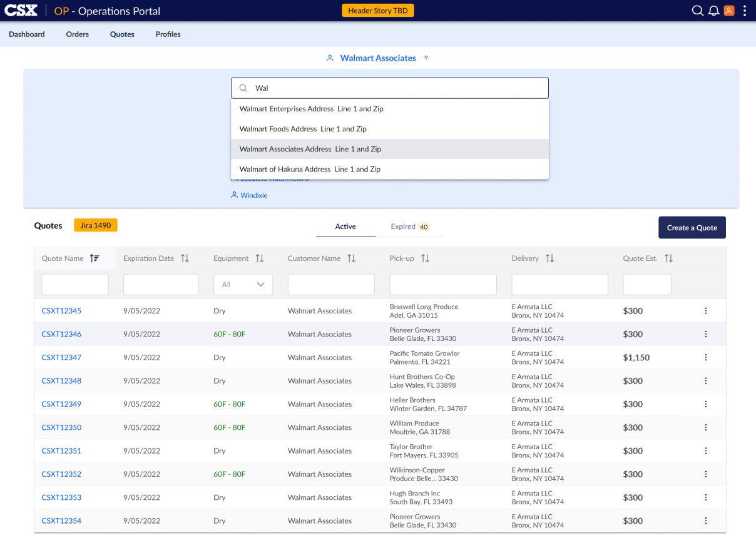Sort by Equipment column
This screenshot has height=543, width=756.
pyautogui.click(x=260, y=258)
